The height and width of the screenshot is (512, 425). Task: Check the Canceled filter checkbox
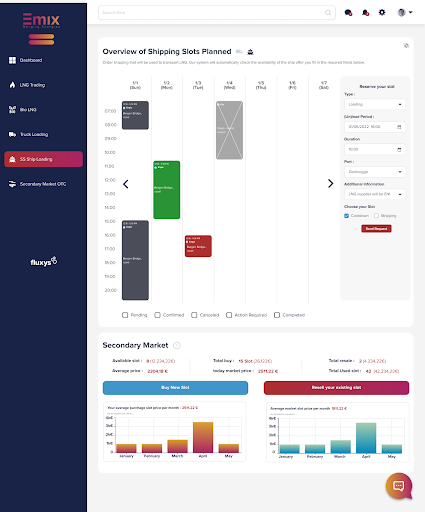[x=194, y=315]
